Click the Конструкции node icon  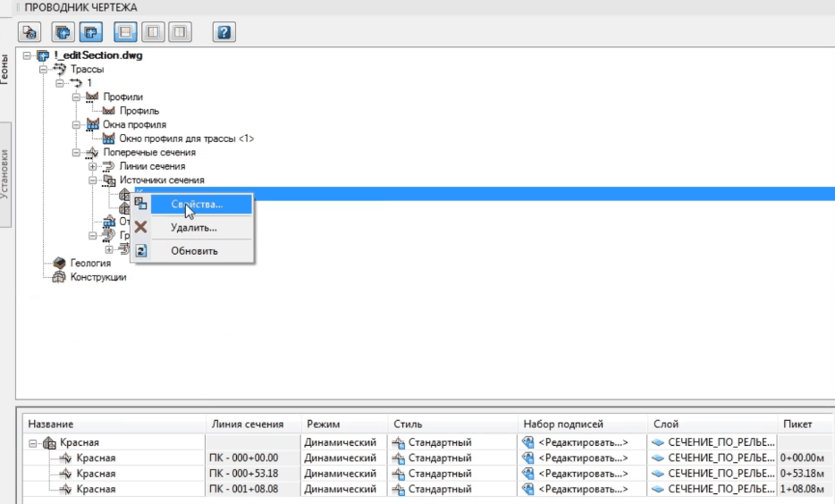tap(61, 277)
